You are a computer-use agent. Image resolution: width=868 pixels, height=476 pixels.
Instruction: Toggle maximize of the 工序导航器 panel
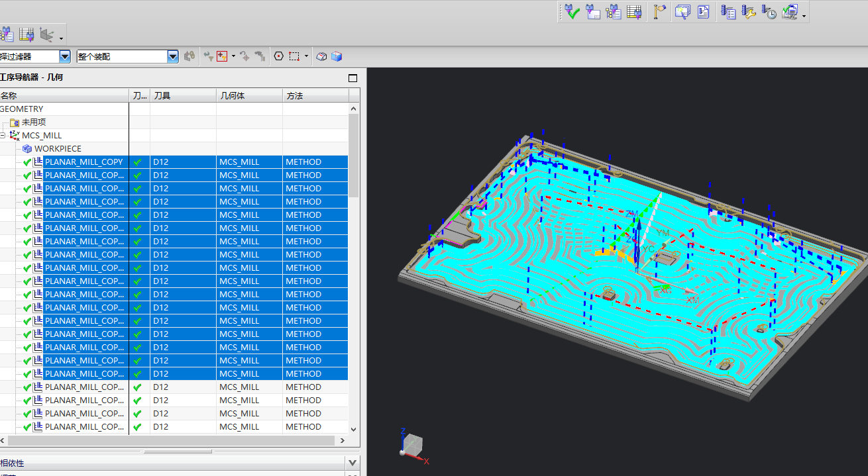pyautogui.click(x=353, y=78)
